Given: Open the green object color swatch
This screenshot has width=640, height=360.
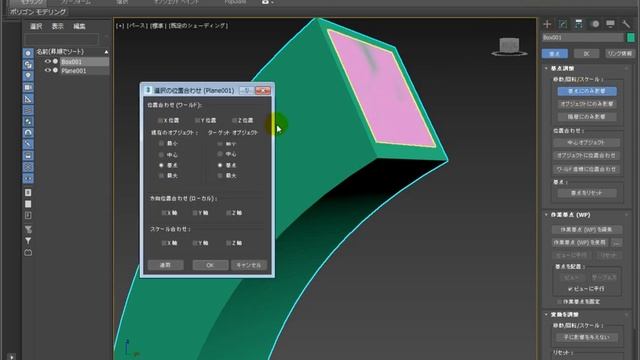Looking at the screenshot, I should point(631,38).
